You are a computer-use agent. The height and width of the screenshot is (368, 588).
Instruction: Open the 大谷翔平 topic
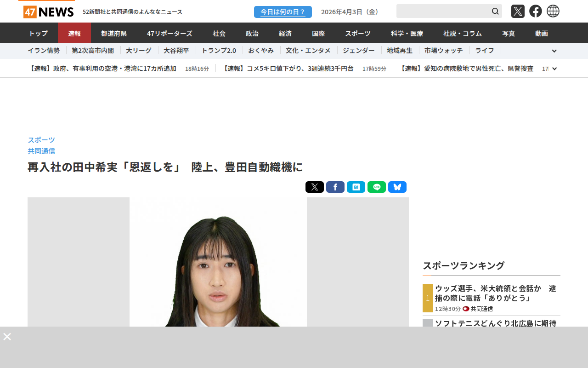(x=176, y=51)
